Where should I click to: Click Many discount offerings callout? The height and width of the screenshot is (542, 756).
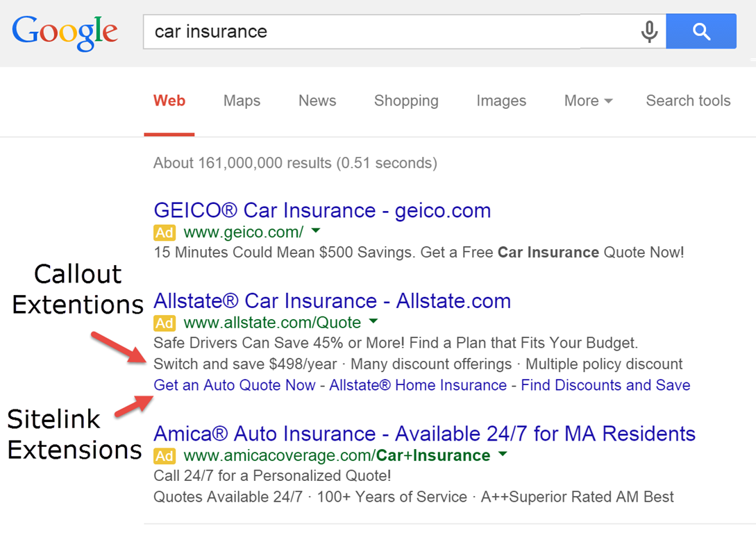click(x=431, y=364)
